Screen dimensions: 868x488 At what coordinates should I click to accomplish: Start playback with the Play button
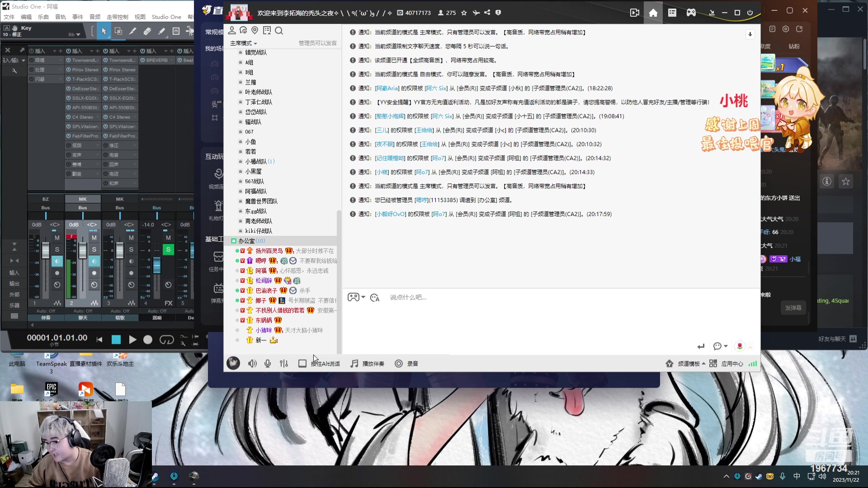click(132, 340)
